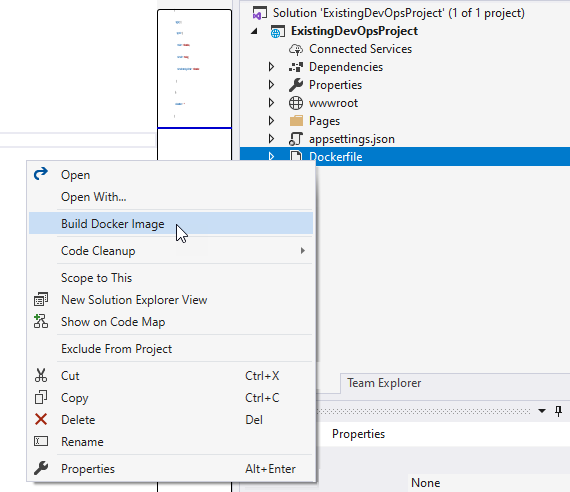Select Show on Code Map
Viewport: 570px width, 492px height.
(x=171, y=322)
